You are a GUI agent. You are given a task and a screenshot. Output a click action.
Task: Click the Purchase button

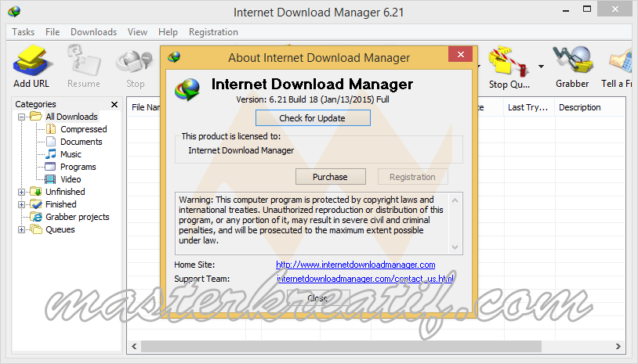pos(331,177)
